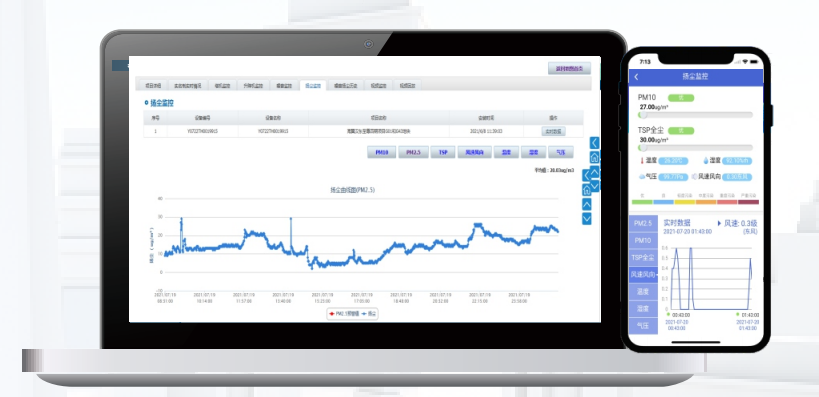
Task: Open the first tab in the laptop tab bar
Action: (x=153, y=86)
